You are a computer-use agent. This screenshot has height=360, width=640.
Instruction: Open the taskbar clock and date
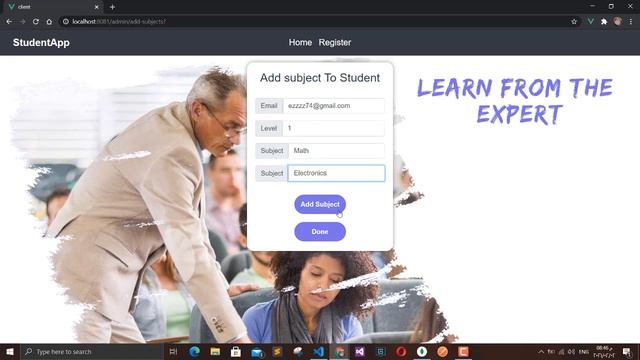click(604, 351)
